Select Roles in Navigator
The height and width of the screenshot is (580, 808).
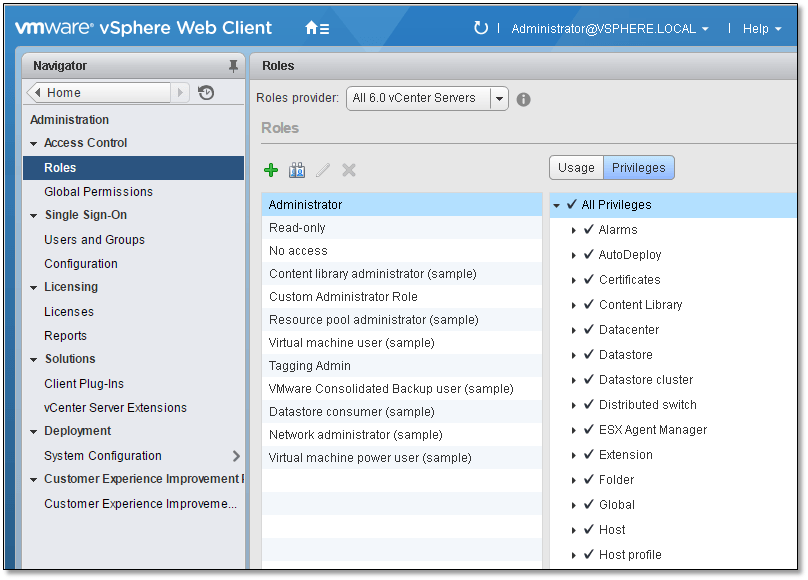point(133,168)
